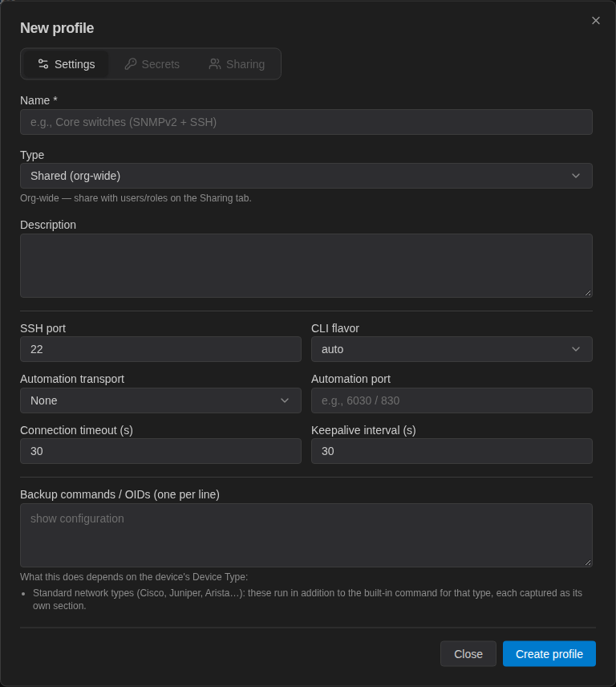Click the Automation port field
This screenshot has height=687, width=616.
(x=452, y=400)
